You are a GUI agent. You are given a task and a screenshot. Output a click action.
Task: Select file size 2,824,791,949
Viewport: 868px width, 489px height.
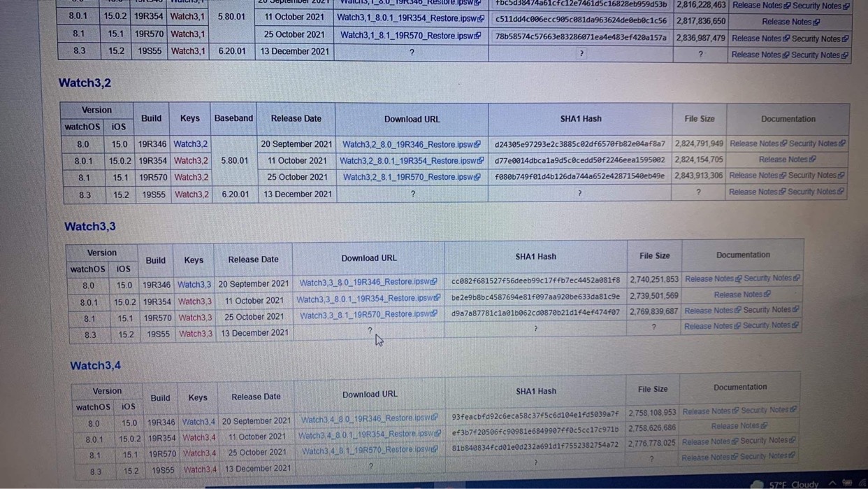[700, 144]
